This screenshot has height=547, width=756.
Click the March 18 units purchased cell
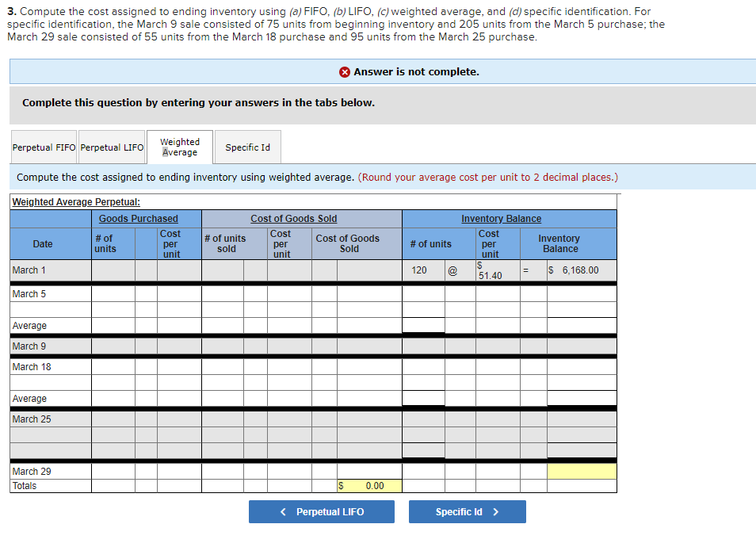click(111, 366)
